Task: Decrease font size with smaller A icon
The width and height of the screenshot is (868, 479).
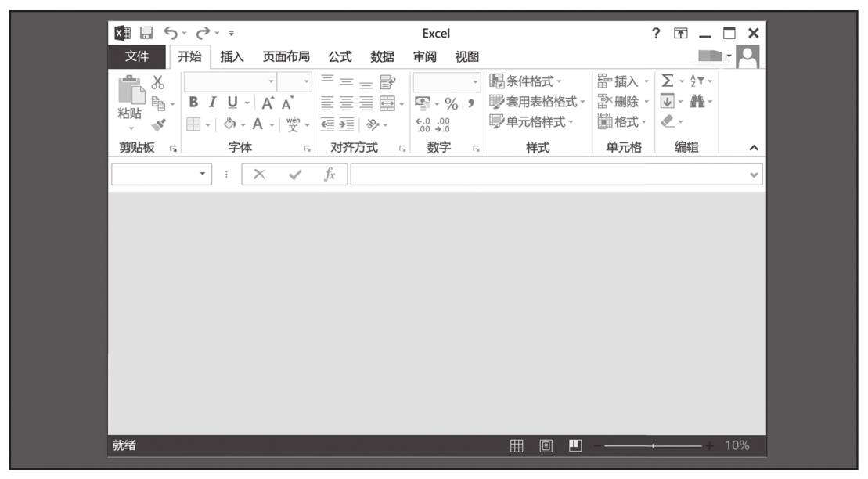Action: pos(287,103)
